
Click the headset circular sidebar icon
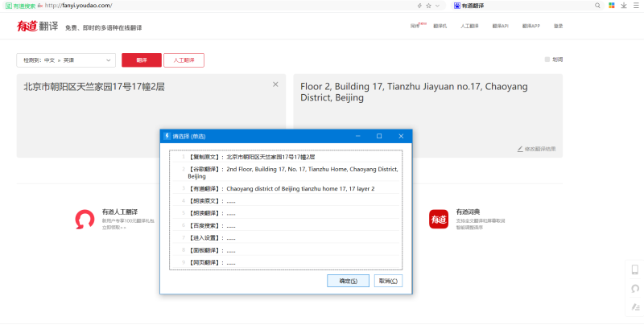tap(635, 289)
